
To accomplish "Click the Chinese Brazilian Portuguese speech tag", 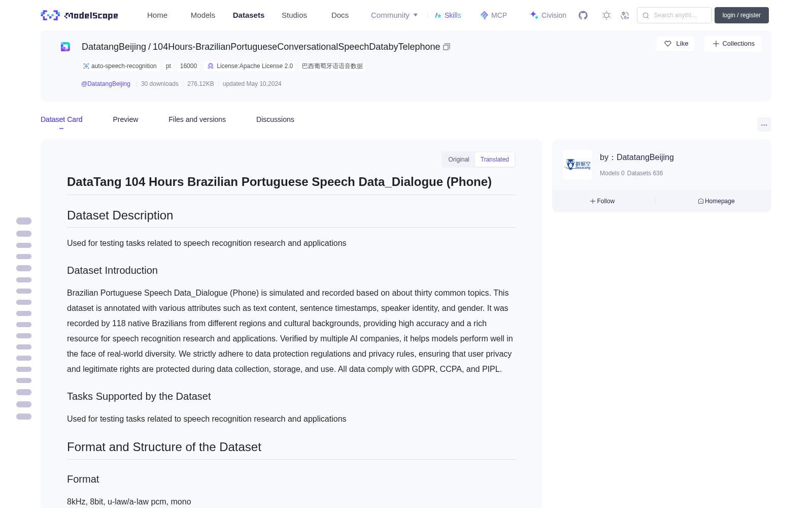I will click(x=332, y=66).
